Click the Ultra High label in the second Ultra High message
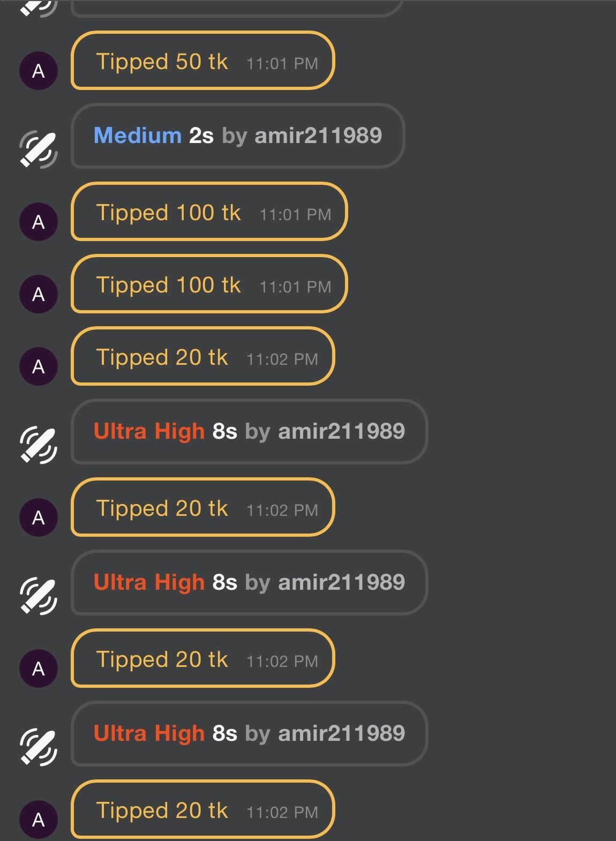616x841 pixels. coord(149,582)
